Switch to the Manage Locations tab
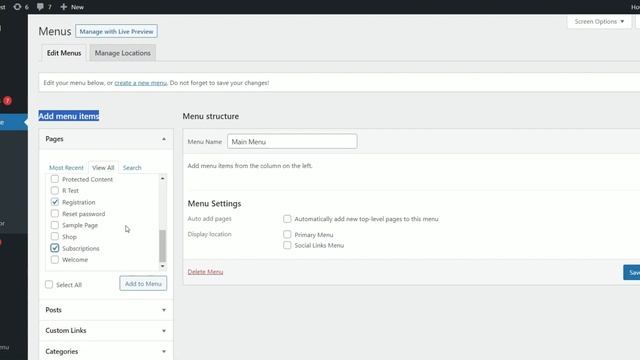The image size is (640, 360). click(x=122, y=53)
